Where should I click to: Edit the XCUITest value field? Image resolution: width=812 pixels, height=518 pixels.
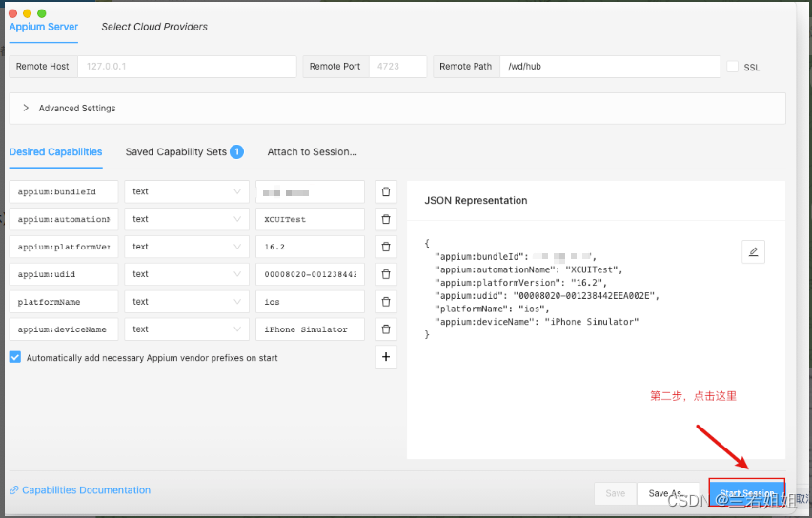(310, 219)
